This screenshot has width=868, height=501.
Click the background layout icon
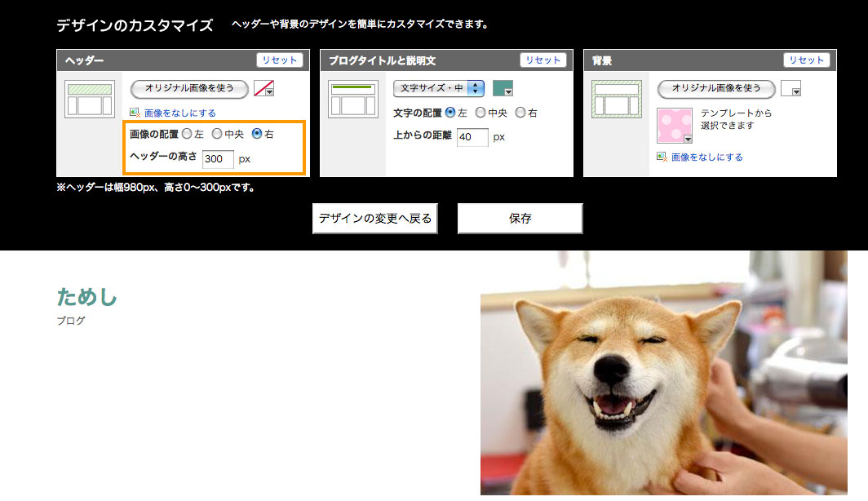coord(617,99)
